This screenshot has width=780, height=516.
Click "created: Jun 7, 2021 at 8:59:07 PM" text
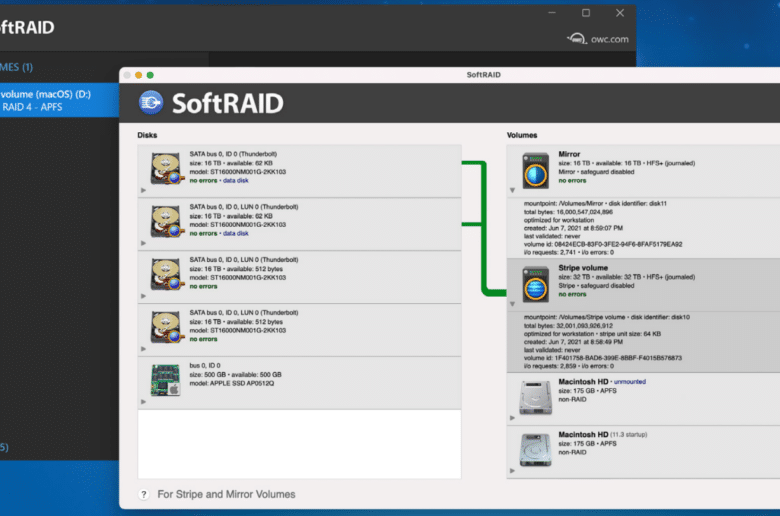pos(573,228)
